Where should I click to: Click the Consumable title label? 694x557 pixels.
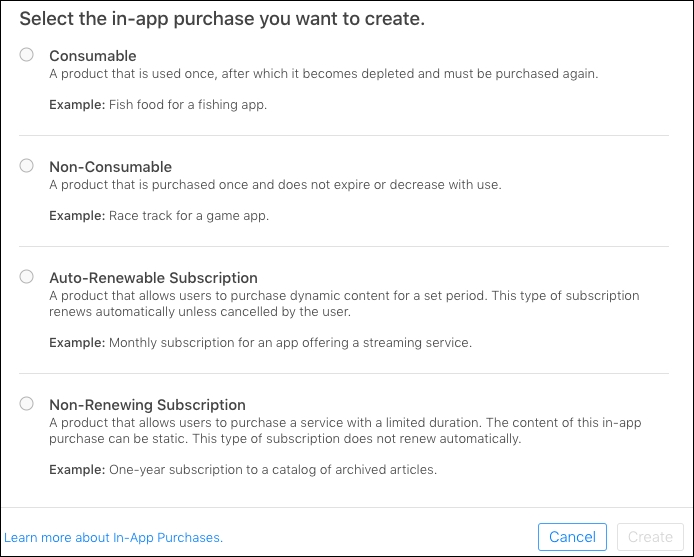pyautogui.click(x=92, y=56)
